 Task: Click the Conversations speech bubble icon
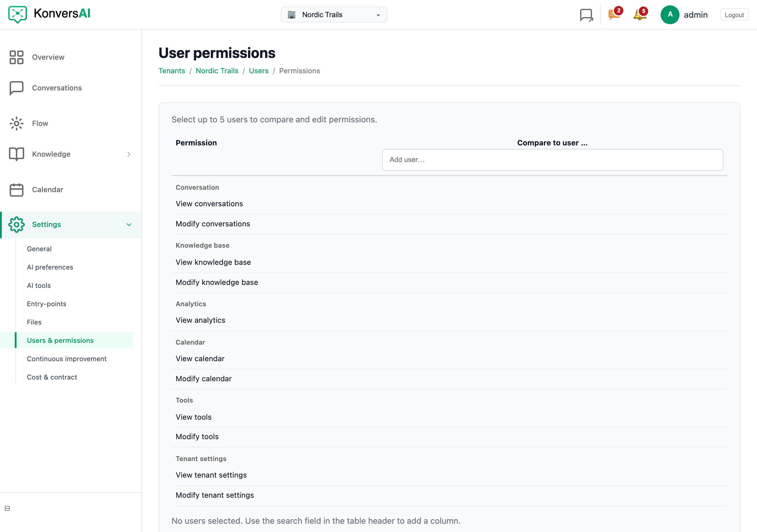17,88
